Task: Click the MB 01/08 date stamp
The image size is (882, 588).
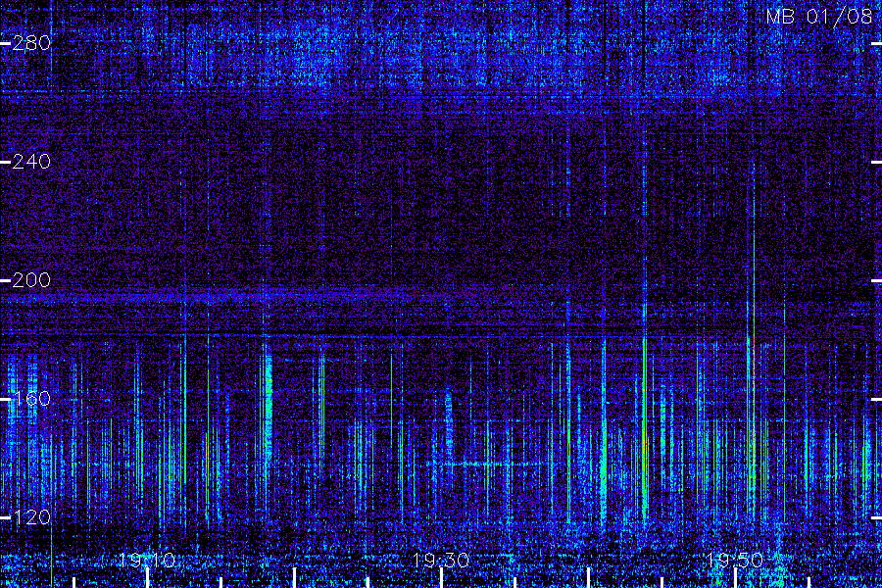Action: [x=819, y=17]
